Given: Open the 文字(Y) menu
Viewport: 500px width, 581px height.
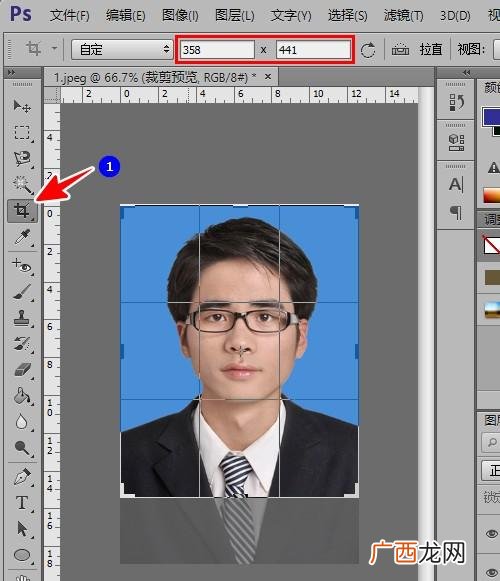Looking at the screenshot, I should click(x=291, y=16).
